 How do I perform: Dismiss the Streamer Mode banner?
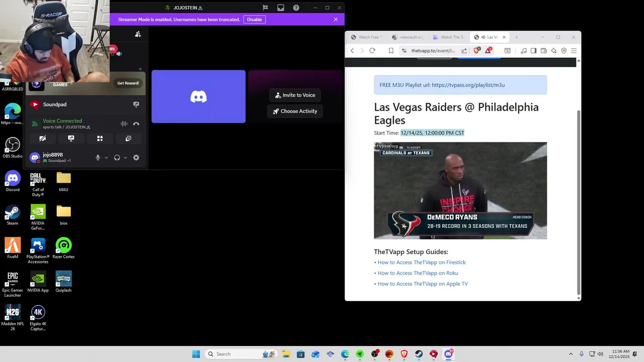point(336,20)
